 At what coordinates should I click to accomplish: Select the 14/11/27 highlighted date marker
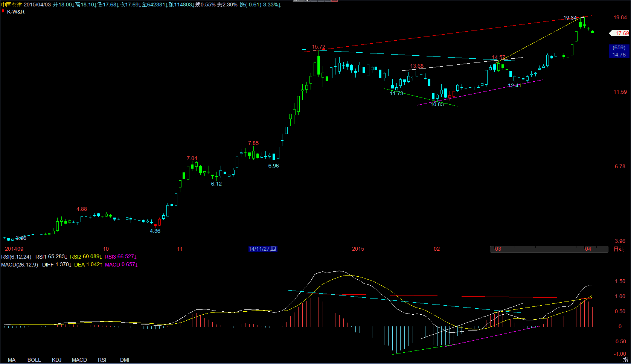(262, 249)
